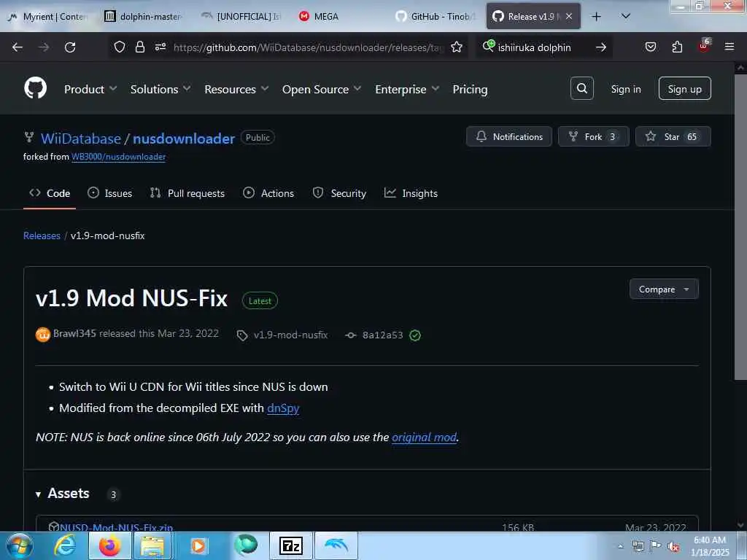The width and height of the screenshot is (747, 560).
Task: Expand the Product menu
Action: tap(90, 89)
